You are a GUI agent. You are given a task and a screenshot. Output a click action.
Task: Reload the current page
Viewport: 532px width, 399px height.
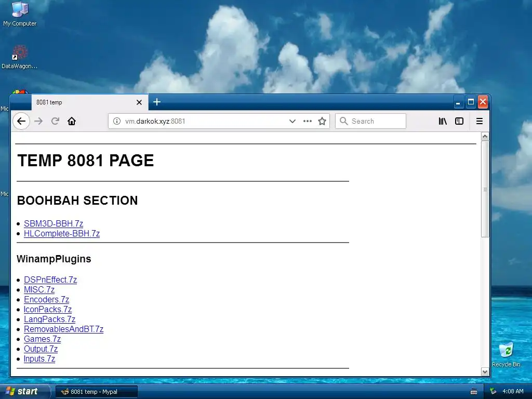55,121
